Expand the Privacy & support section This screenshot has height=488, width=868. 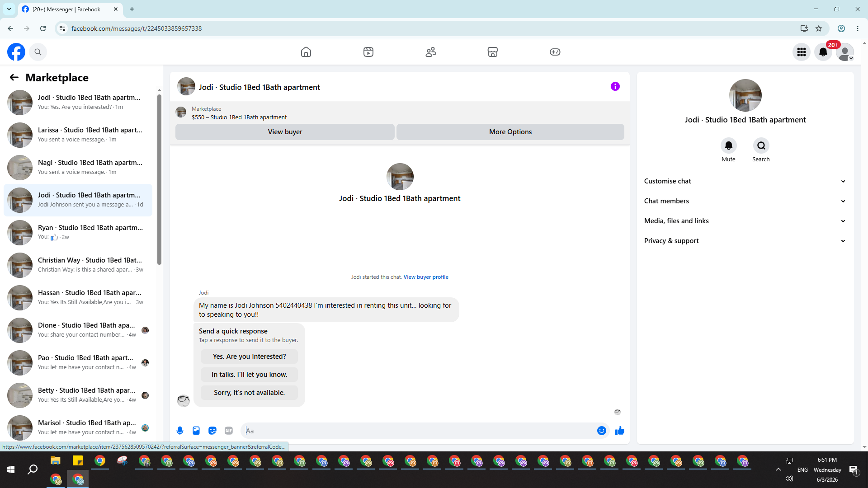click(x=745, y=241)
